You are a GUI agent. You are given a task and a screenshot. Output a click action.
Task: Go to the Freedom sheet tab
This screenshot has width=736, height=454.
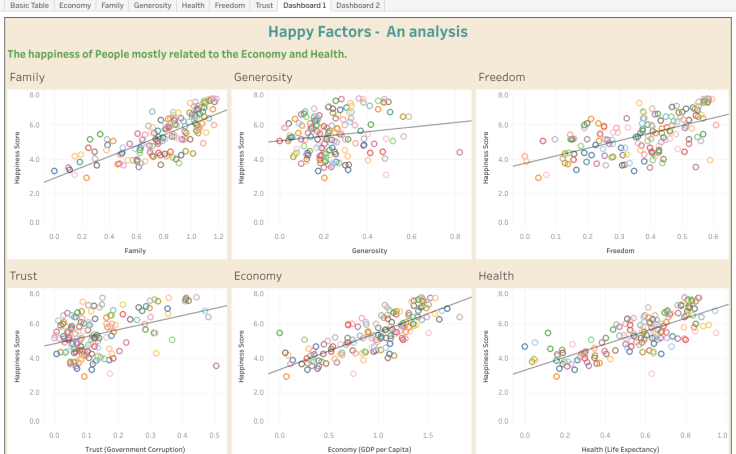click(230, 5)
